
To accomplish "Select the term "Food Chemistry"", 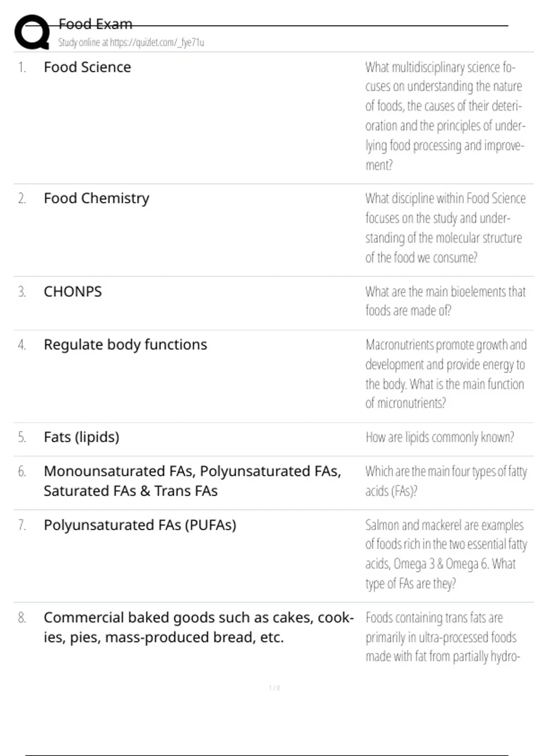I will (96, 198).
